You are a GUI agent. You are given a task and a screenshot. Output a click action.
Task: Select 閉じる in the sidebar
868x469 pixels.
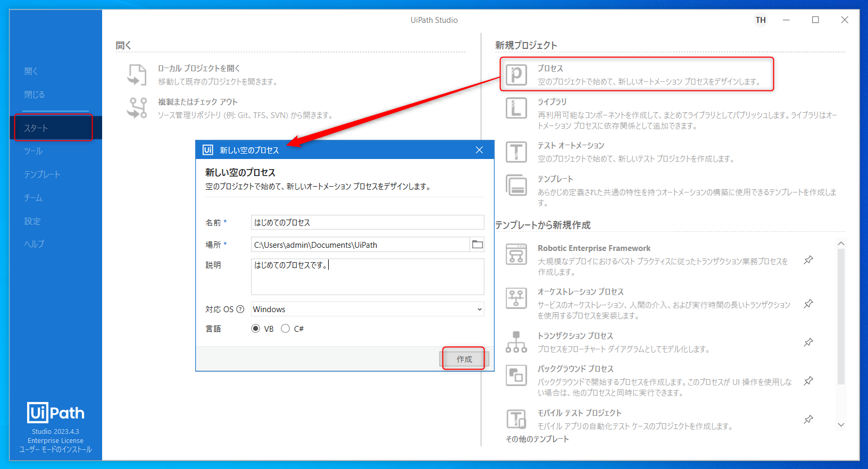(x=34, y=95)
